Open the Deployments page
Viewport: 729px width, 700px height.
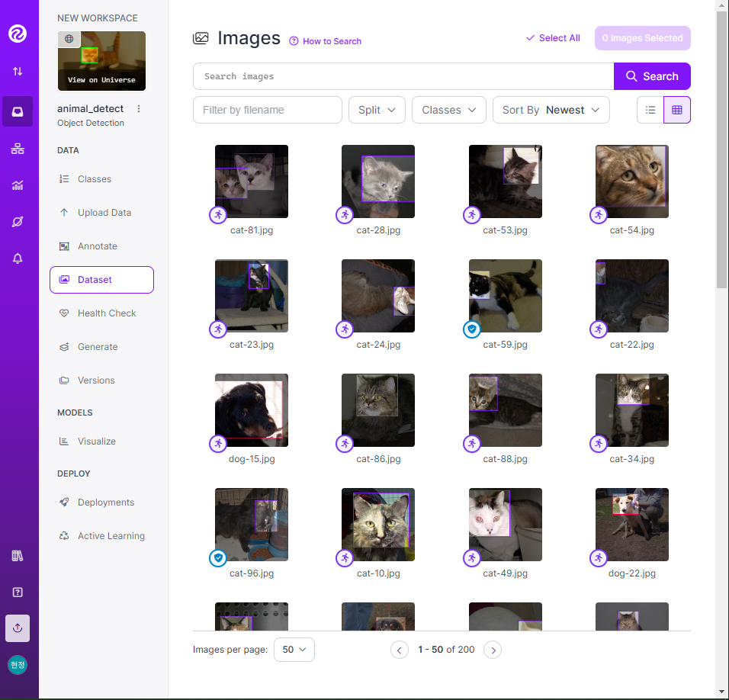click(105, 502)
